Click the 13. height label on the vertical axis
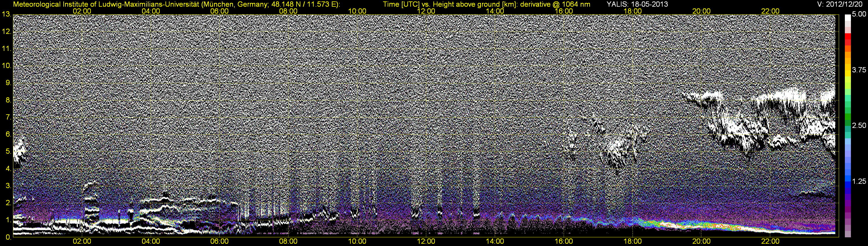868x246 pixels. tap(7, 14)
